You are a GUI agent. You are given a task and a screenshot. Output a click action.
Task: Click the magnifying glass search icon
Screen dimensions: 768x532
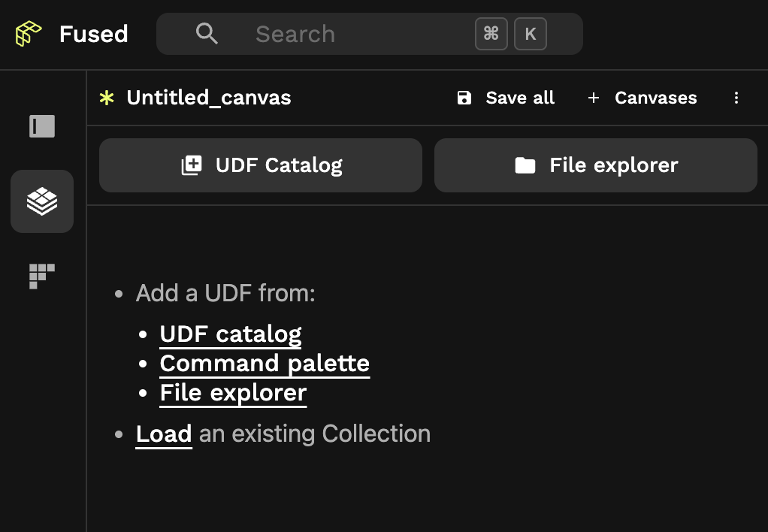pyautogui.click(x=207, y=34)
